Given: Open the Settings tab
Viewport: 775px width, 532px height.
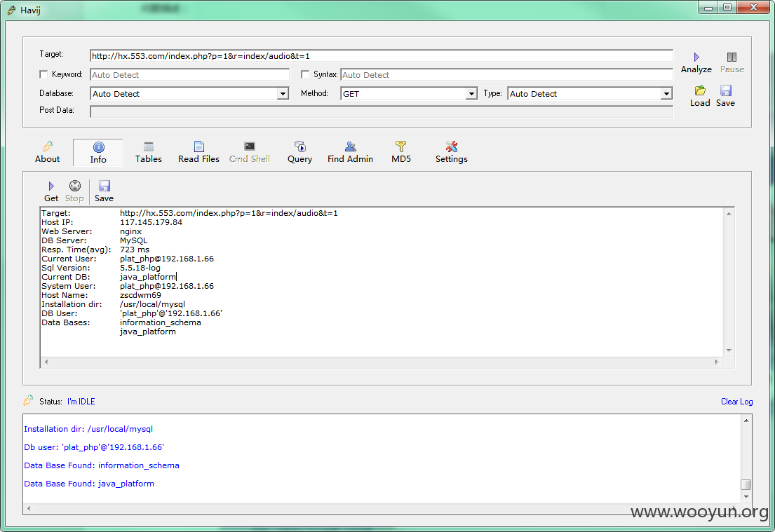Looking at the screenshot, I should click(x=451, y=152).
